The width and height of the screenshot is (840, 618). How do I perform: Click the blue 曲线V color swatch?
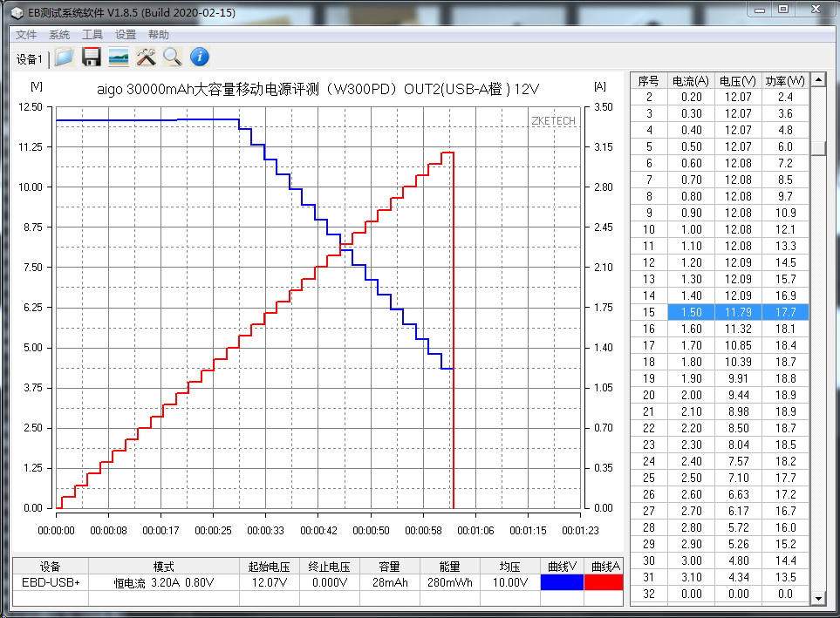562,582
